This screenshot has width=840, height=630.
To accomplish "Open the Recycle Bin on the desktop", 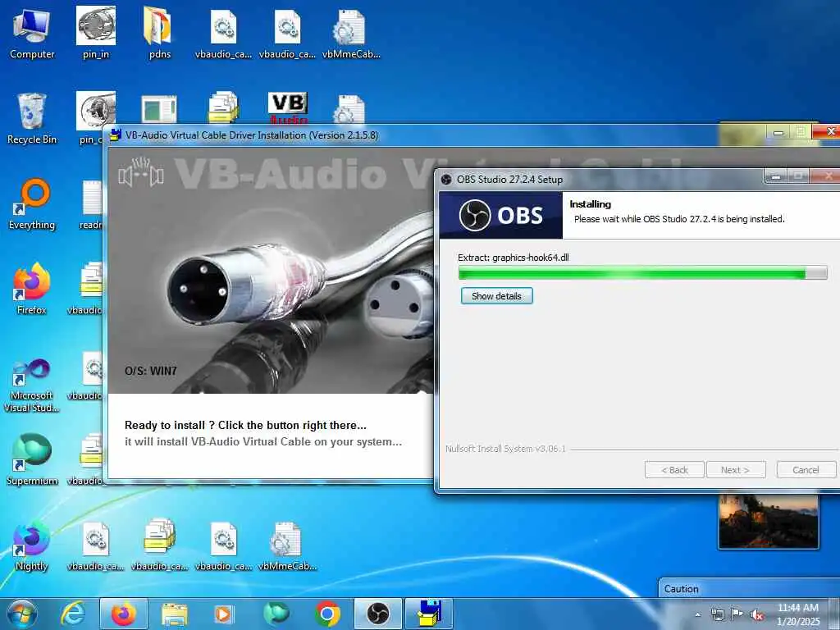I will (x=32, y=118).
